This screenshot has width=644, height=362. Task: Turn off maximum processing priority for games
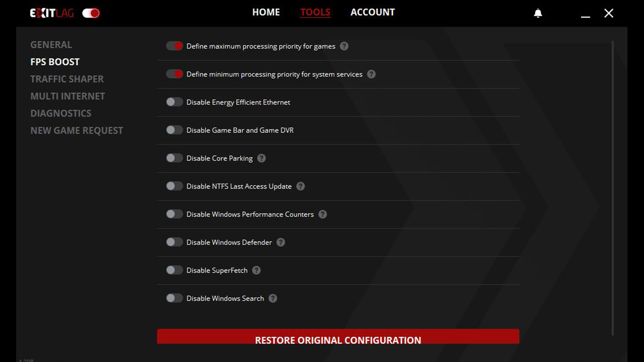point(174,46)
